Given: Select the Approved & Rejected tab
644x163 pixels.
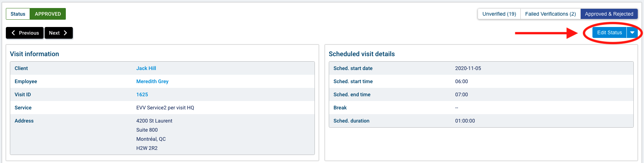Looking at the screenshot, I should tap(609, 14).
